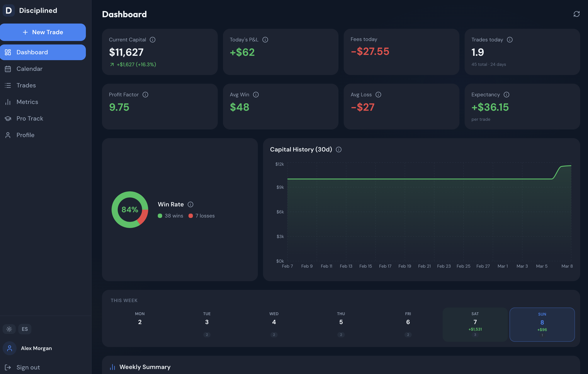This screenshot has height=374, width=588.
Task: Open the Current Capital info tooltip
Action: tap(153, 39)
